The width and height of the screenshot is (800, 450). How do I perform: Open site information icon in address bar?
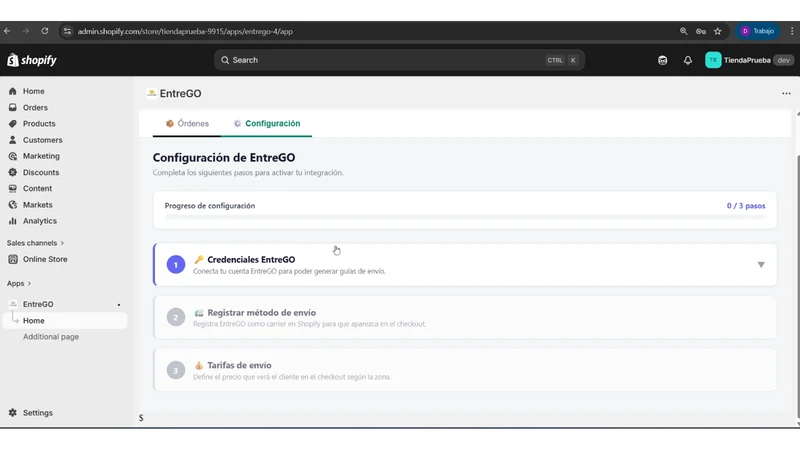pyautogui.click(x=67, y=31)
